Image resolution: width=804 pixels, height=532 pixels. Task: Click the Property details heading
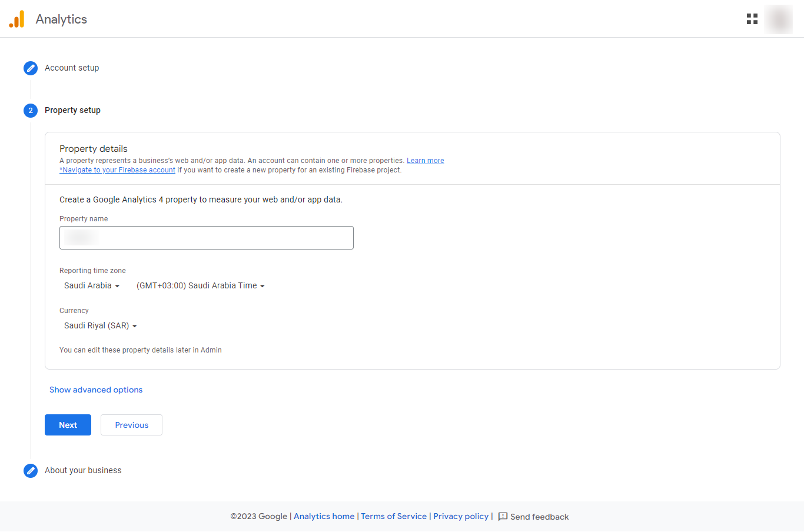(x=94, y=149)
